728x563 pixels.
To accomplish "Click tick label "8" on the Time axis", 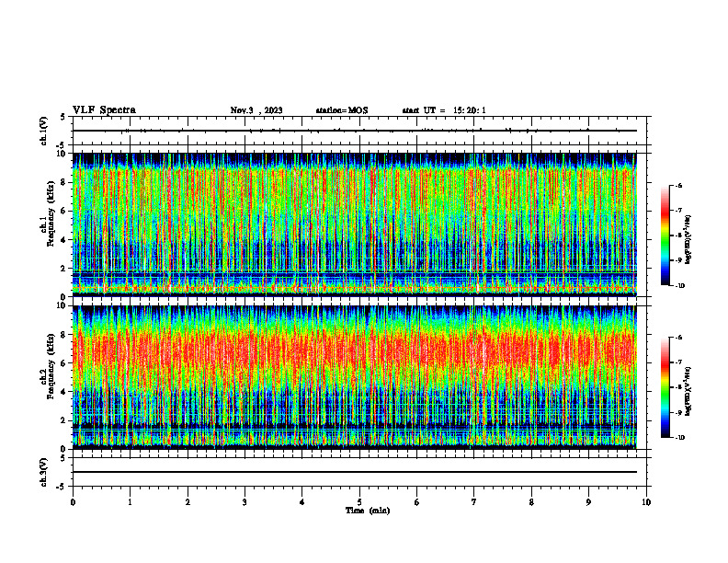I will [x=531, y=502].
